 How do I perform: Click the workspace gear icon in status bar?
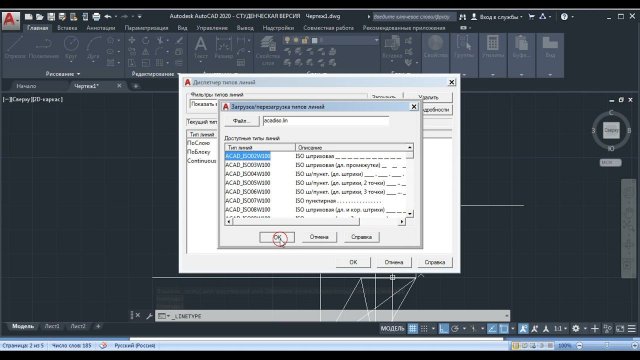point(576,329)
